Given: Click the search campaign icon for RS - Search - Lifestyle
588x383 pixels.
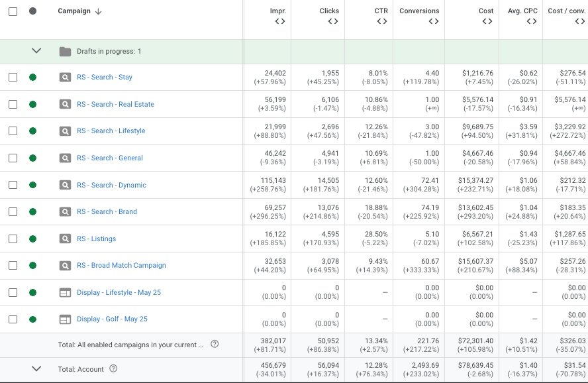Looking at the screenshot, I should [66, 131].
